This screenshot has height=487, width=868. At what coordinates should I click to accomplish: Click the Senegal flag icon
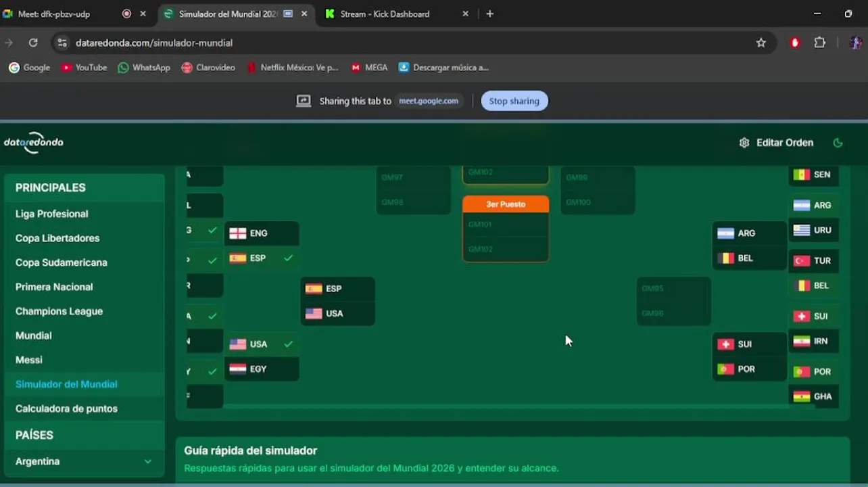(x=802, y=175)
